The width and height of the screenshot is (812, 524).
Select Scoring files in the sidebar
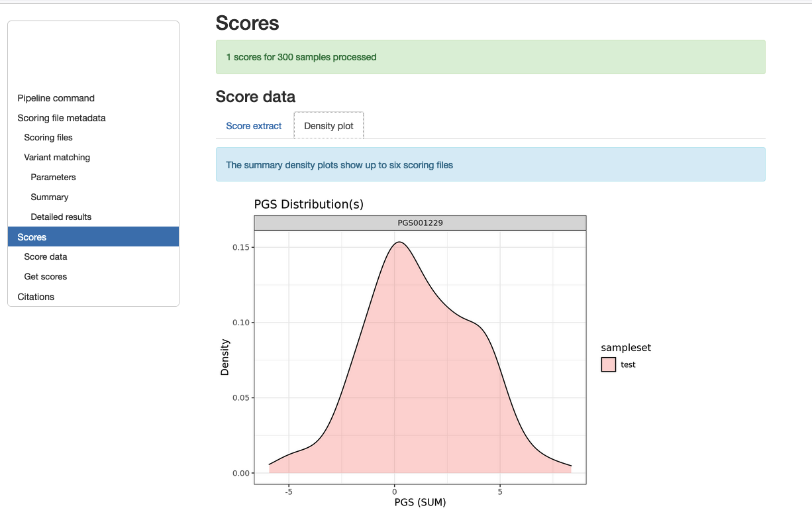(48, 138)
